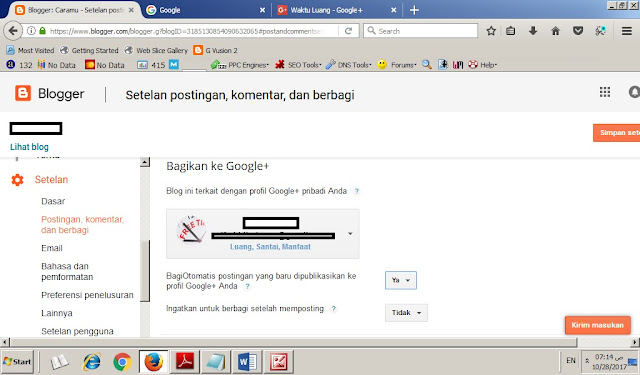The height and width of the screenshot is (375, 640).
Task: Open Microsoft Word from the taskbar
Action: click(247, 362)
